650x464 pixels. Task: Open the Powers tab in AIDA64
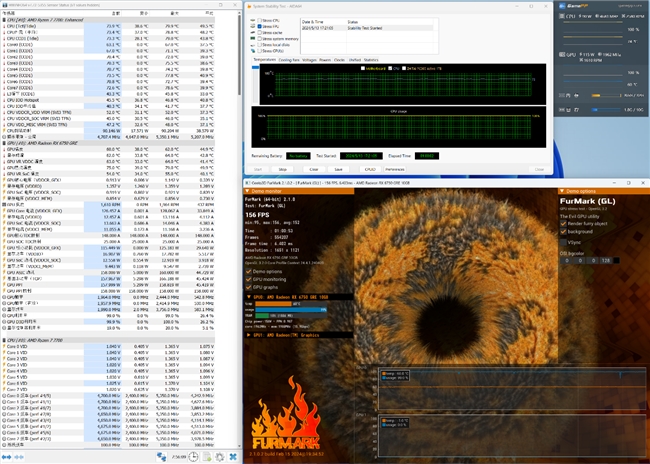(x=325, y=60)
